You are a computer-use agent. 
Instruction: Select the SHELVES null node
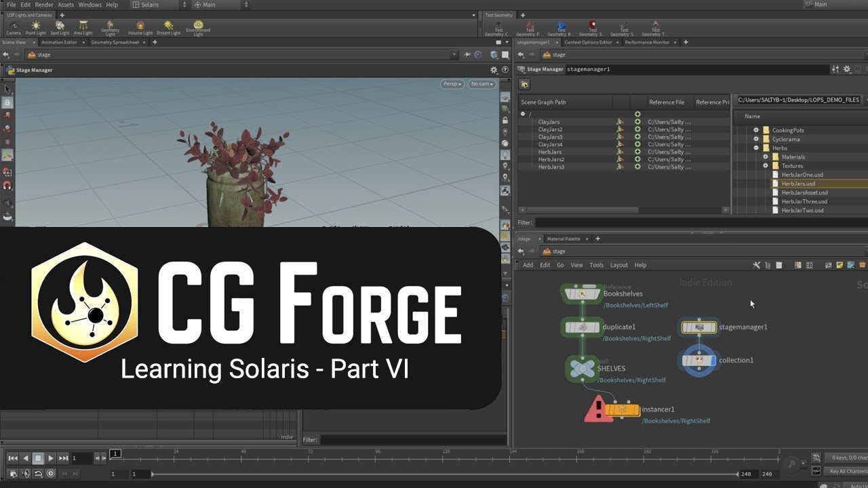pyautogui.click(x=583, y=369)
